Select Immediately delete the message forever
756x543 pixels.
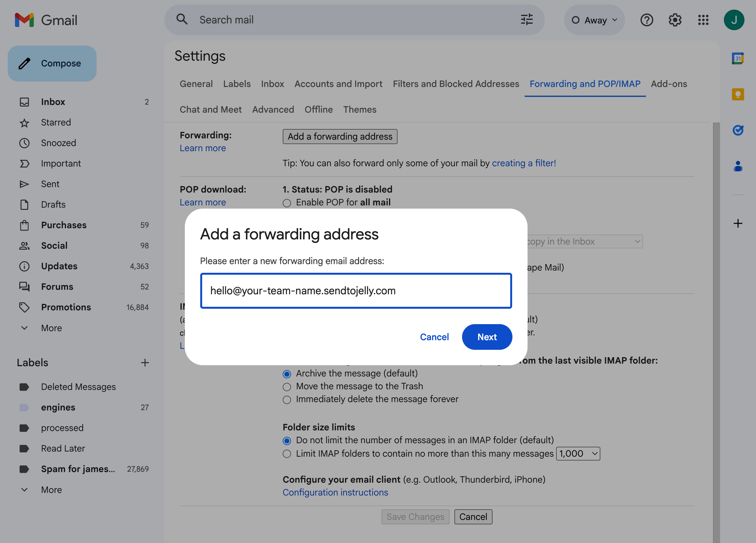[287, 399]
